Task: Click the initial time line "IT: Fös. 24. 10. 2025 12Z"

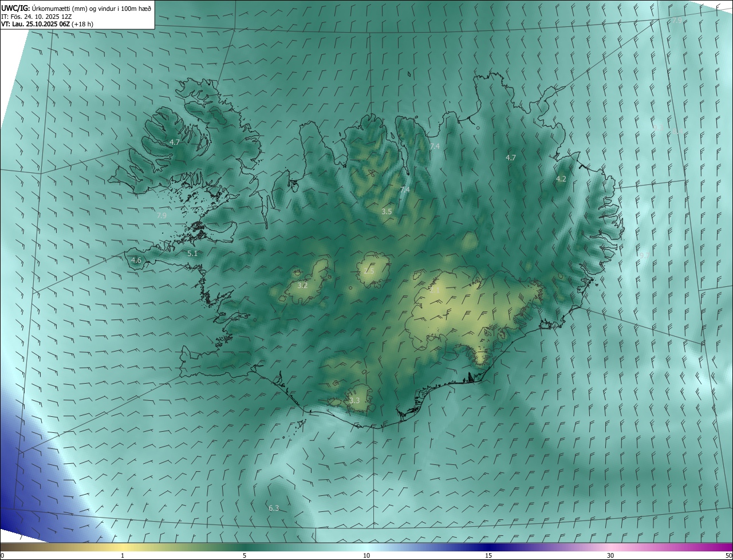Action: pyautogui.click(x=36, y=16)
